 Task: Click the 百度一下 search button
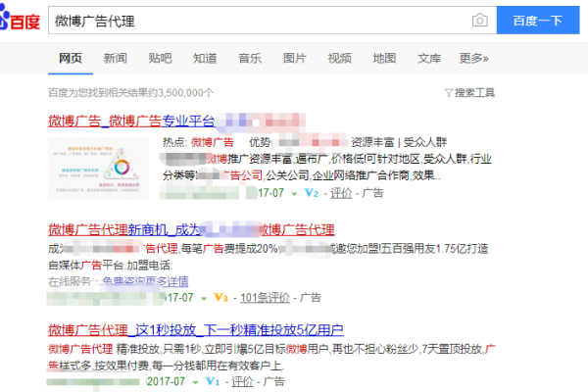tap(538, 21)
